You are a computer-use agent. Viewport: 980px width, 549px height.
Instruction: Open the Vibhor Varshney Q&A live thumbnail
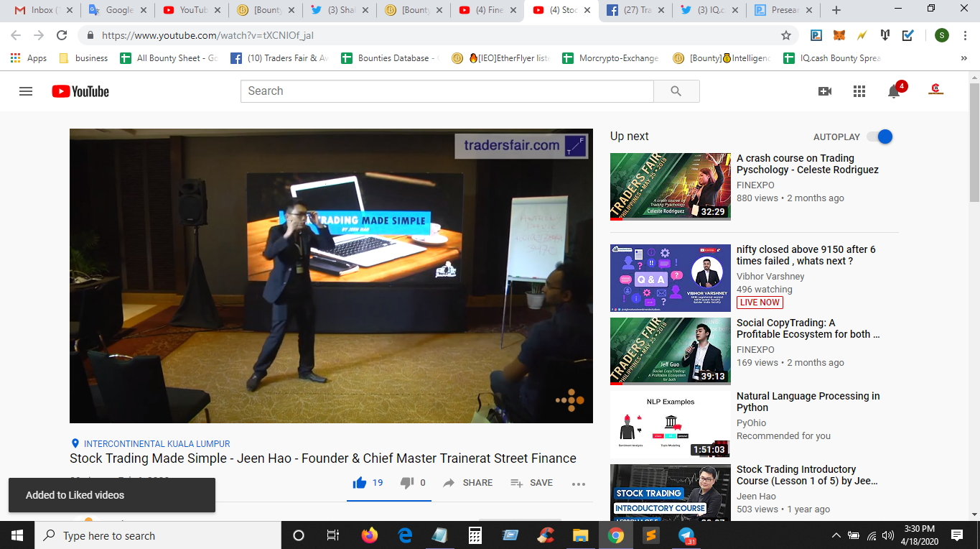pos(671,278)
